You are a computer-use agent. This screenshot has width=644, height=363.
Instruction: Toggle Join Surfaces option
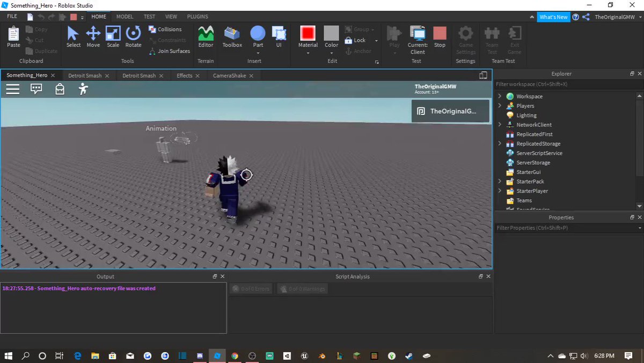point(169,51)
